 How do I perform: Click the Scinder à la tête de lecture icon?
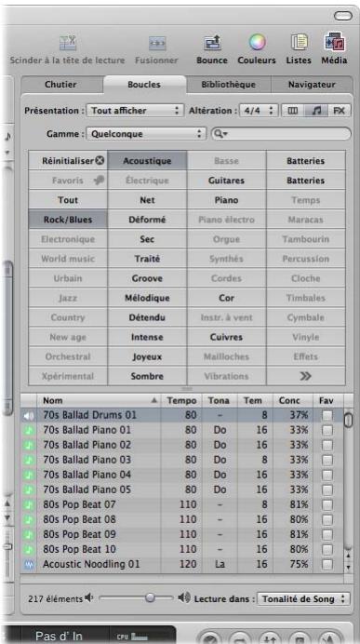pos(68,43)
